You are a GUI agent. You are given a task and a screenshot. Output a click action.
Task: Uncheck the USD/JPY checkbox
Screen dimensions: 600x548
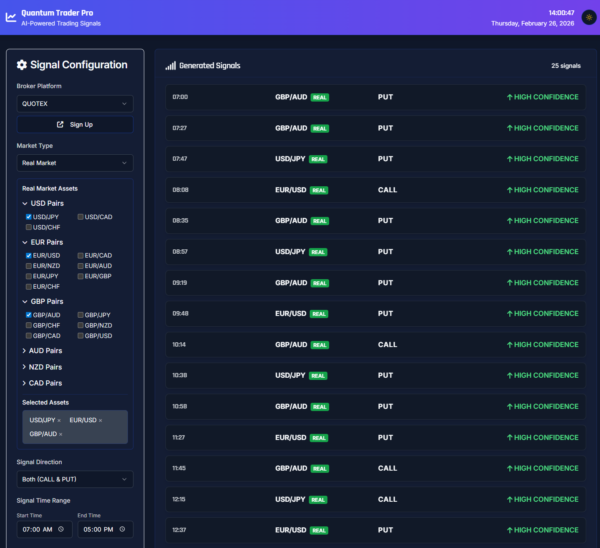[x=29, y=216]
